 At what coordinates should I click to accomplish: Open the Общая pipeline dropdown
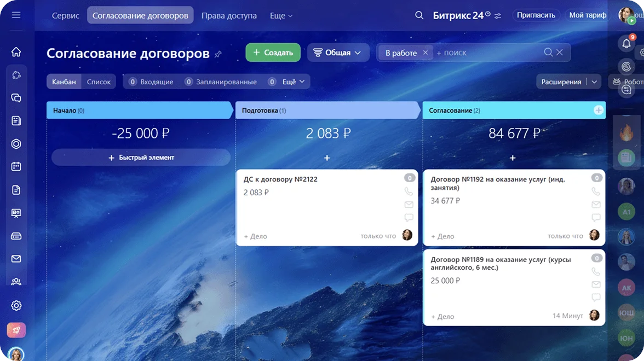coord(338,53)
